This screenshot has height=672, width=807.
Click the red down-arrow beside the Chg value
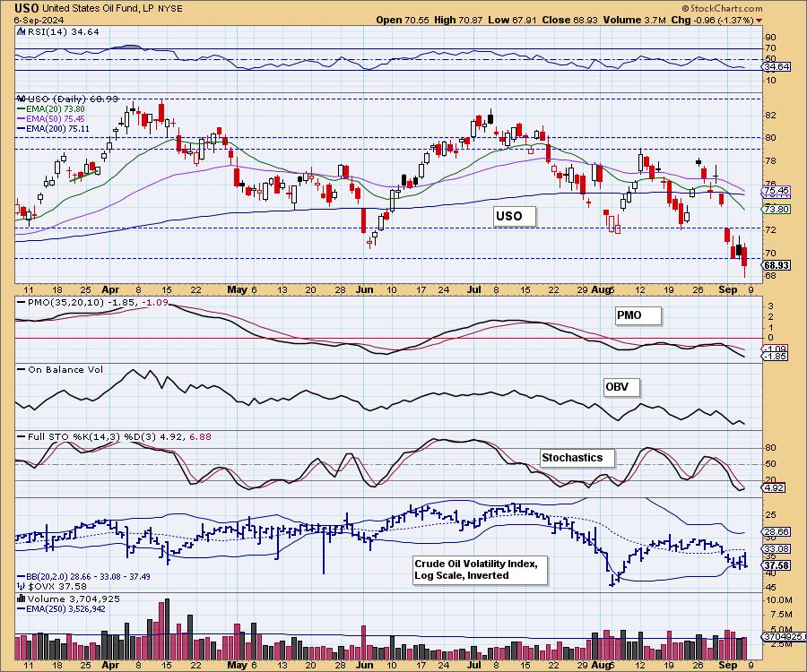[x=759, y=21]
